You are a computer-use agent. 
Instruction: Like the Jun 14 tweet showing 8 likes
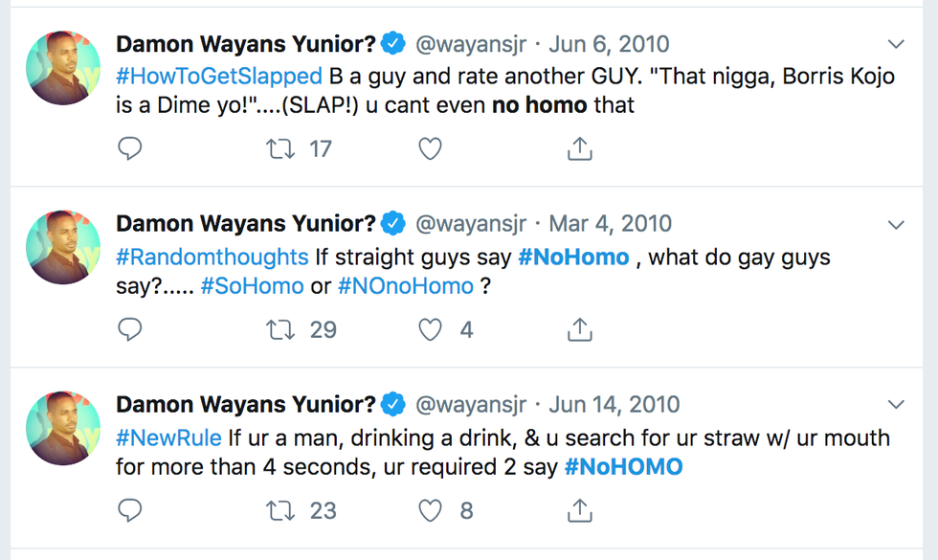[x=428, y=510]
